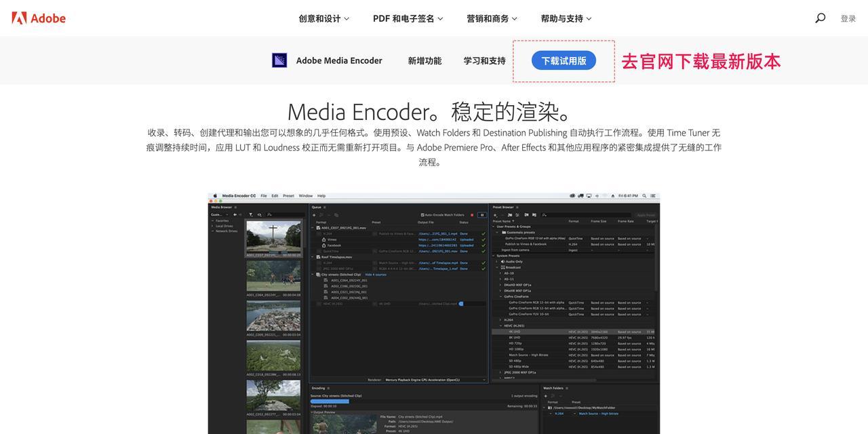The width and height of the screenshot is (868, 434).
Task: Switch to the 新增功能 tab
Action: click(425, 60)
